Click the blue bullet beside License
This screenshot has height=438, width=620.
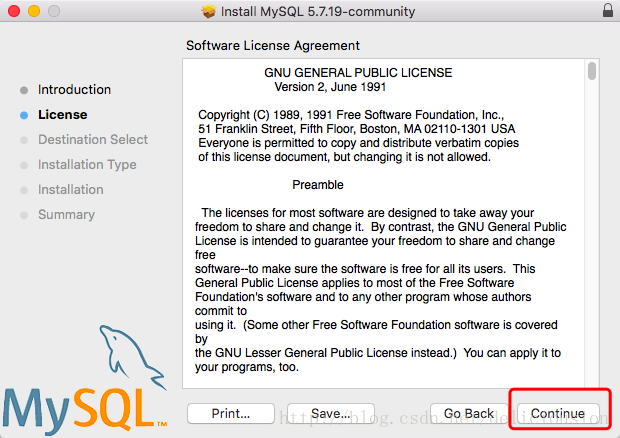point(24,115)
